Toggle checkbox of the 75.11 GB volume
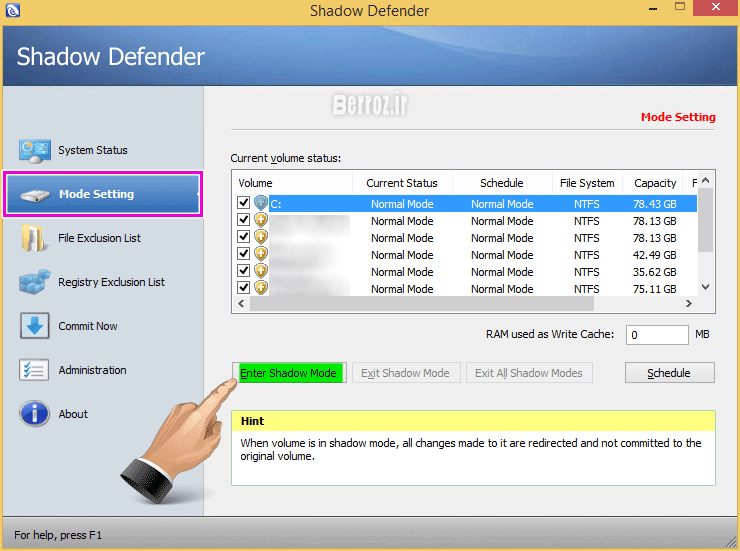Screen dimensions: 740x551 (244, 287)
